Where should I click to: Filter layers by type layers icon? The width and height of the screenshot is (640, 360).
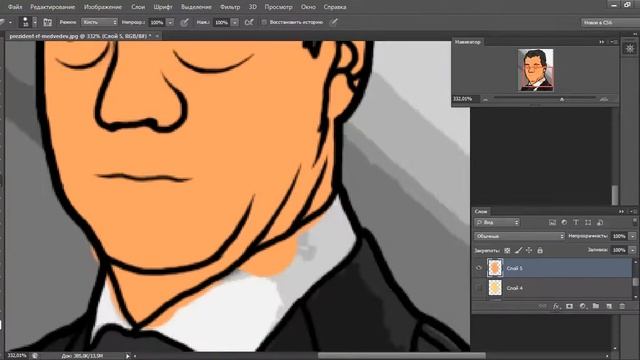click(x=576, y=222)
